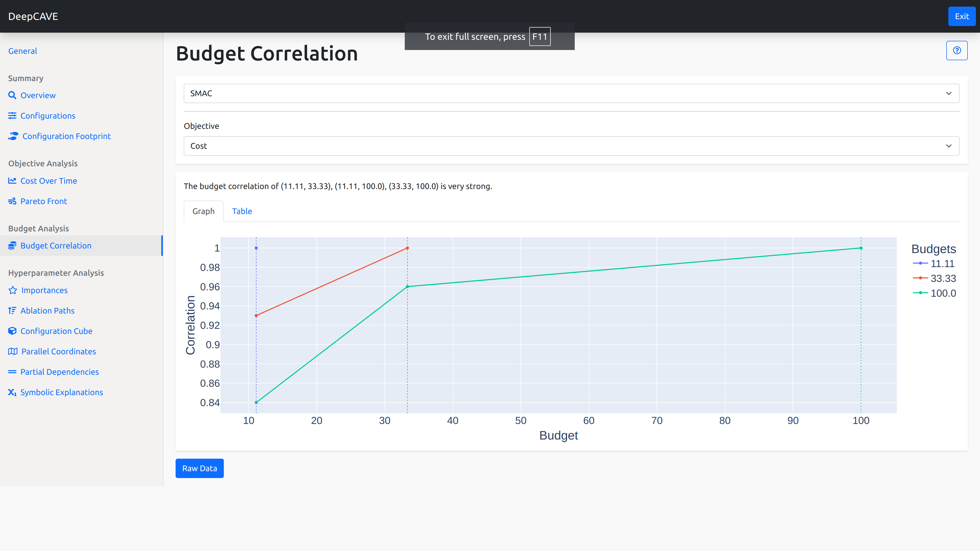Viewport: 980px width, 551px height.
Task: Click the Exit button
Action: [962, 16]
